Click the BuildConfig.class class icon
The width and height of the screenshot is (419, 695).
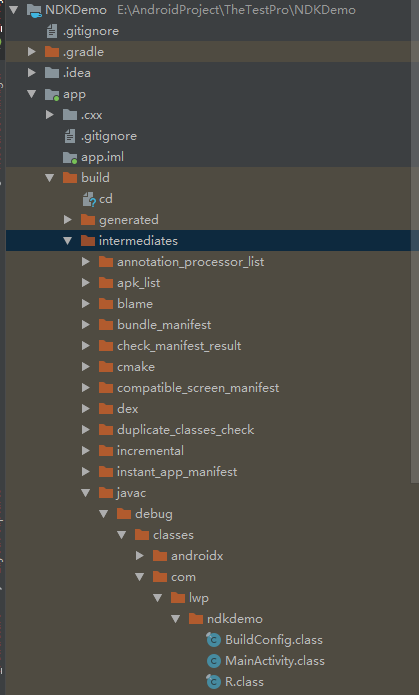pyautogui.click(x=214, y=640)
